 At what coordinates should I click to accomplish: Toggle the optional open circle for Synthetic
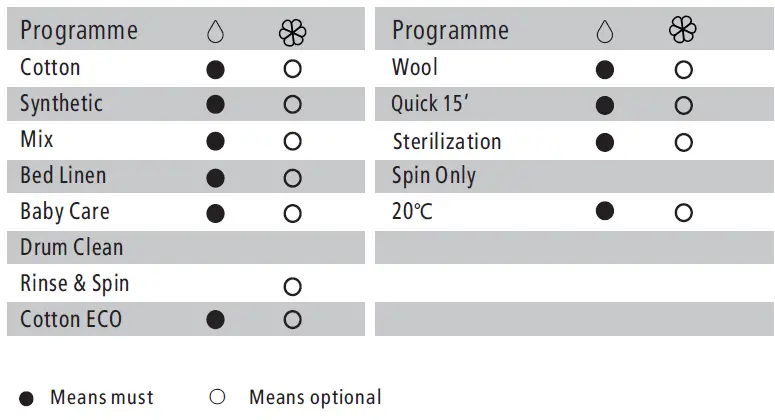(292, 104)
